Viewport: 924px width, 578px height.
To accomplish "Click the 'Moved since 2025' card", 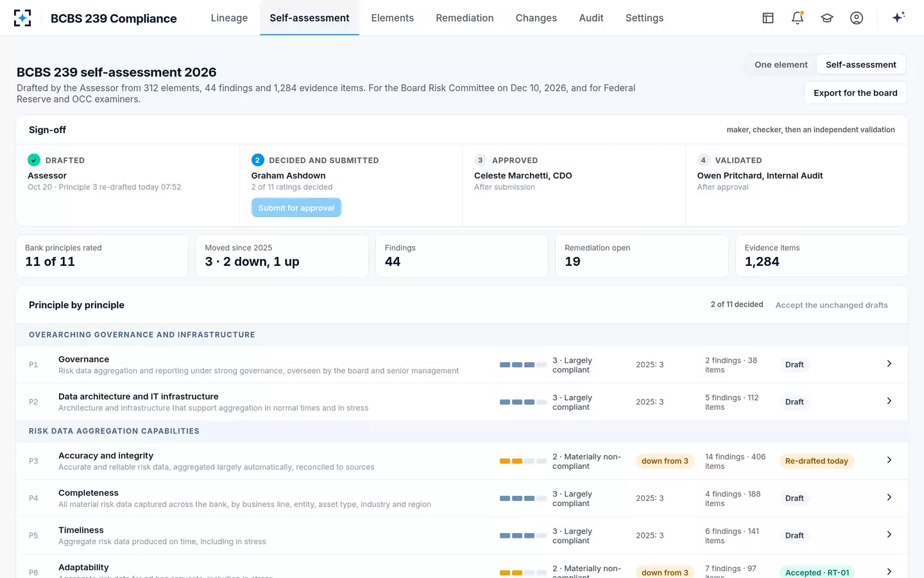I will pos(282,256).
